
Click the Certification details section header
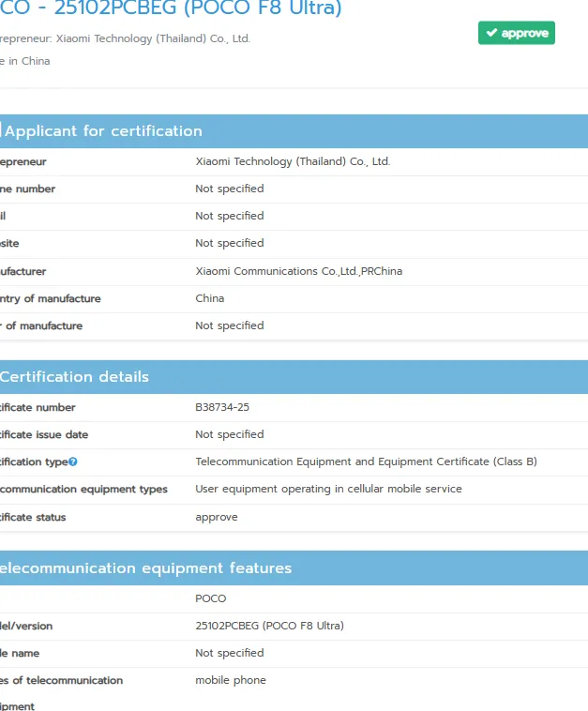pos(75,377)
